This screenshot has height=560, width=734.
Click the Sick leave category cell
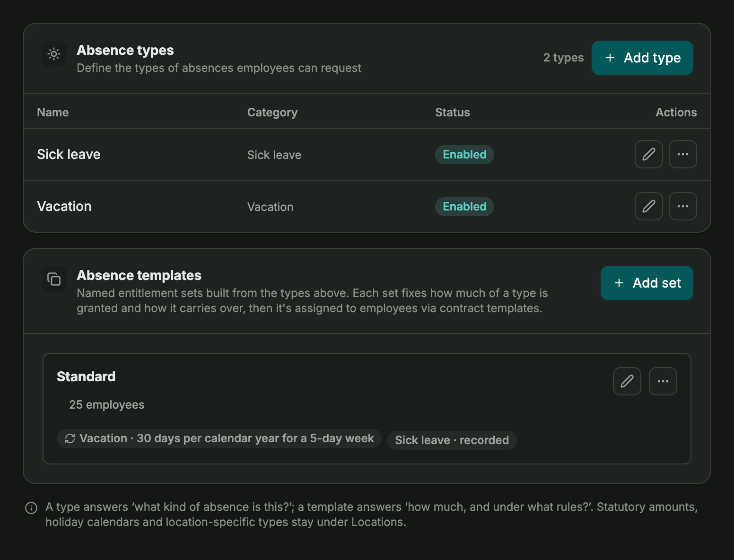tap(274, 155)
